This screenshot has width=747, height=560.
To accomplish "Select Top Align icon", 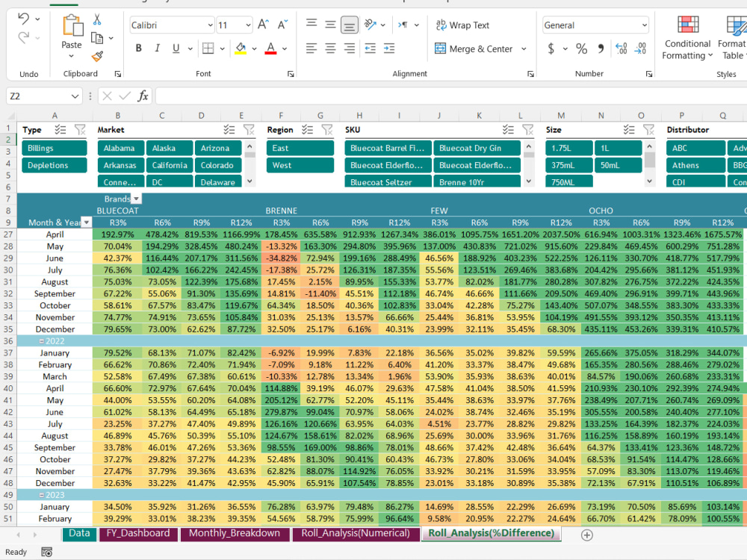I will tap(311, 24).
